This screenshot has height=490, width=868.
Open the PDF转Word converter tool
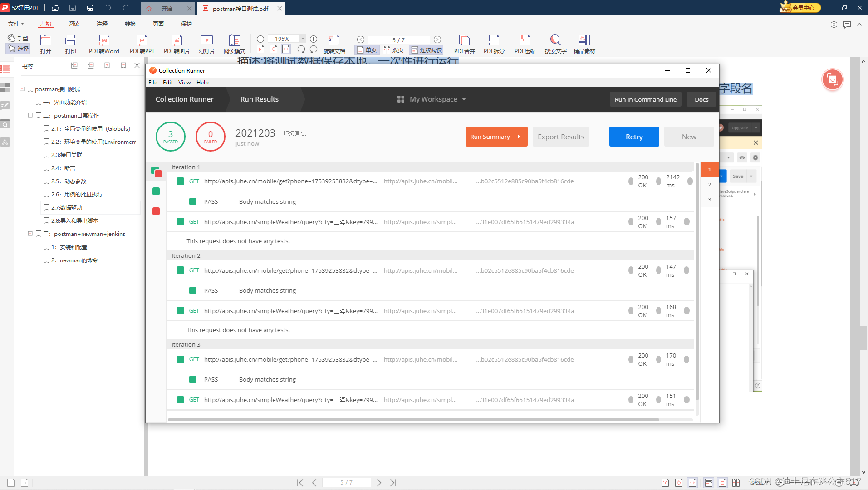pos(104,44)
